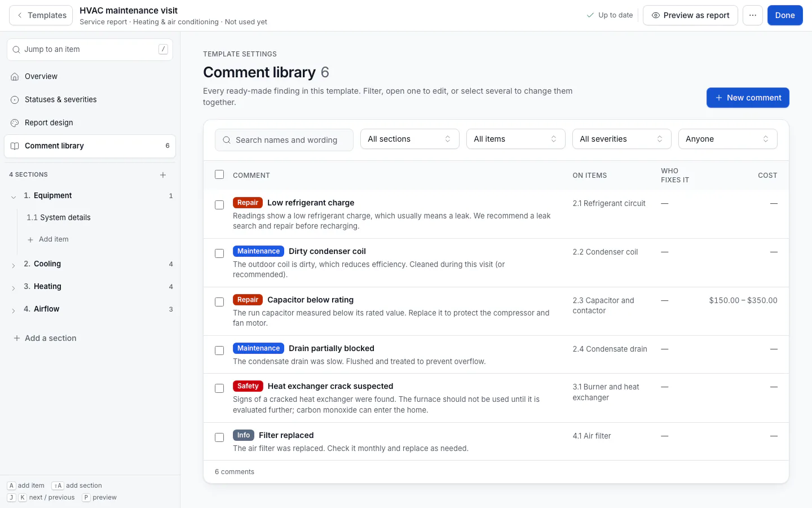Screen dimensions: 812x508
Task: Create a New comment
Action: pyautogui.click(x=748, y=98)
